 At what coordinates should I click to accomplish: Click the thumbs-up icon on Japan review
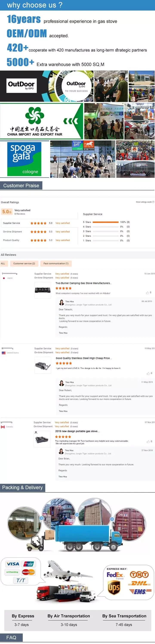[x=147, y=293]
